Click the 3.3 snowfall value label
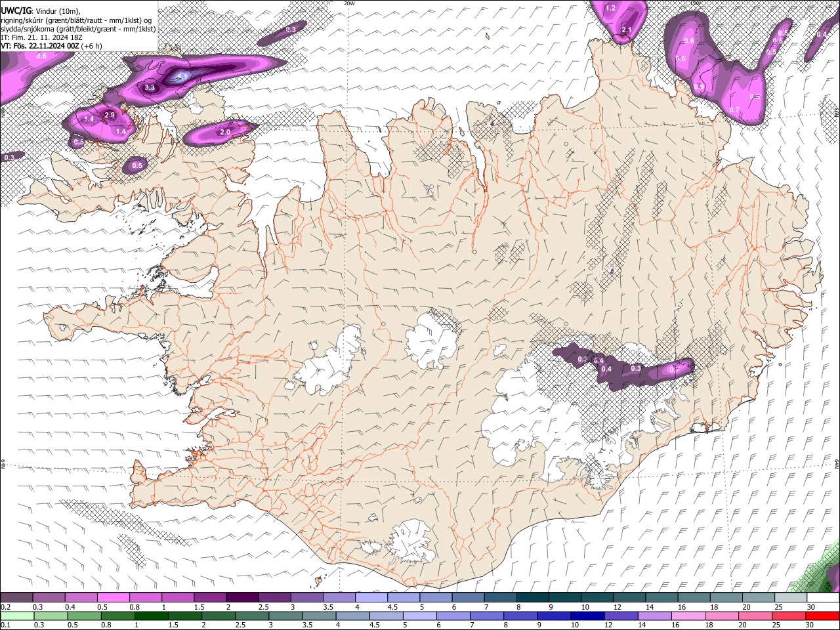840x630 pixels. click(x=150, y=87)
